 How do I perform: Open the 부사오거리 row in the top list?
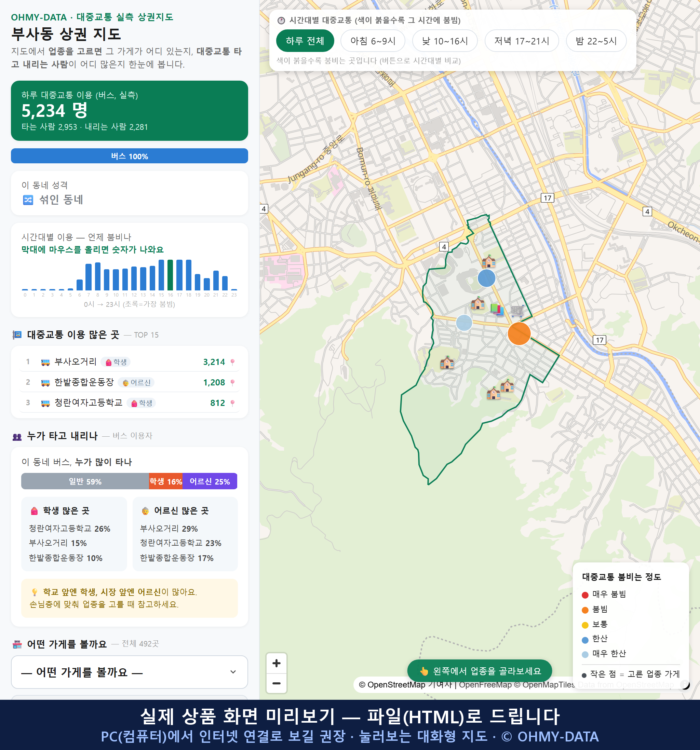click(x=130, y=362)
